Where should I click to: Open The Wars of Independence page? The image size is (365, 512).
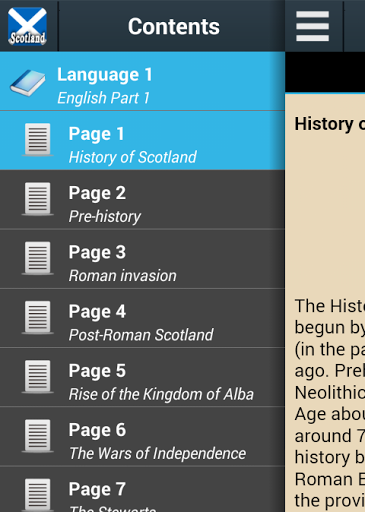tap(142, 437)
